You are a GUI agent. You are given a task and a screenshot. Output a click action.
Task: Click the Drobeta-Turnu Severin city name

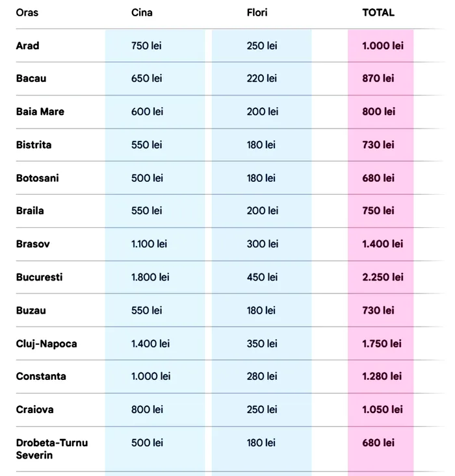[52, 449]
